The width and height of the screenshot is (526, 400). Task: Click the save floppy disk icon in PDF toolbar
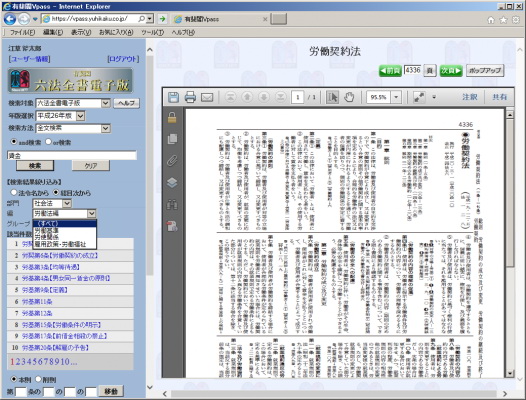point(173,97)
